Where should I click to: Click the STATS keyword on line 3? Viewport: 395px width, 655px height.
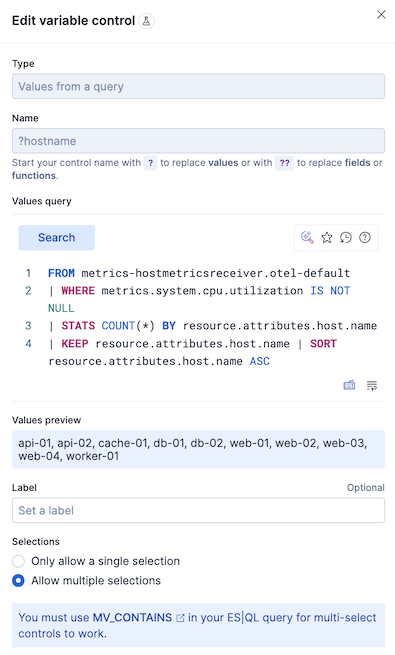point(78,326)
